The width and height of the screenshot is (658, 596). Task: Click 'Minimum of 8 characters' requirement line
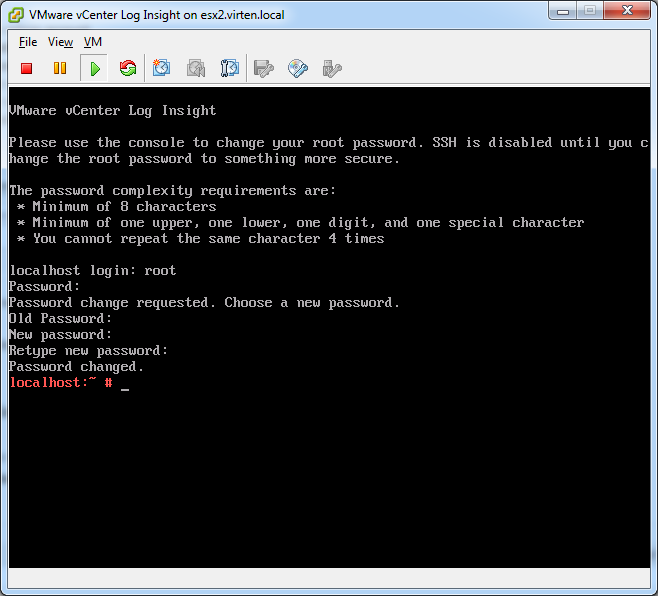tap(117, 207)
